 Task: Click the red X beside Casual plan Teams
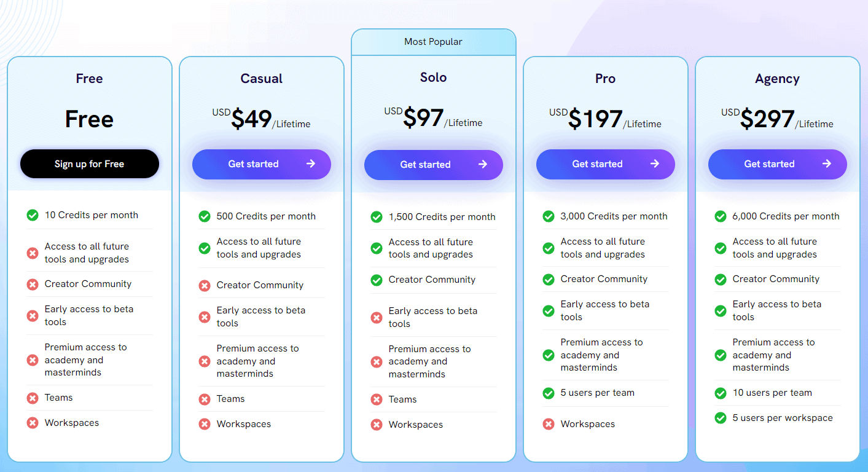coord(205,399)
